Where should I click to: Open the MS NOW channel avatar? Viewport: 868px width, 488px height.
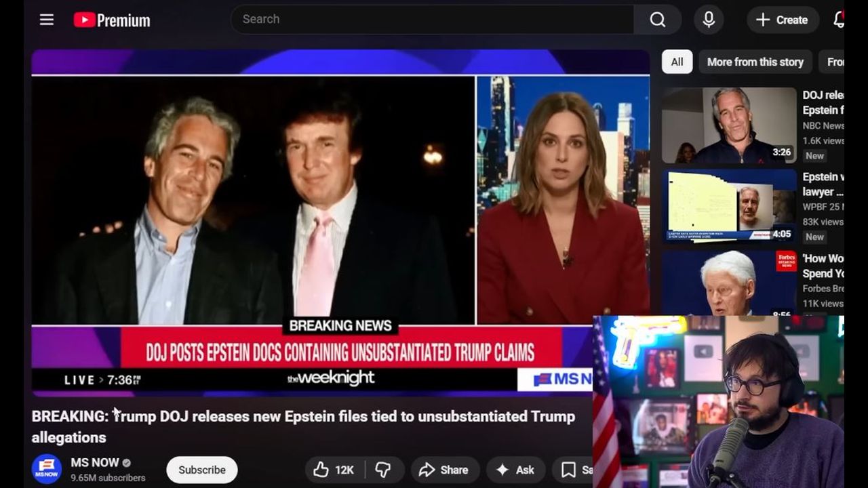(47, 469)
